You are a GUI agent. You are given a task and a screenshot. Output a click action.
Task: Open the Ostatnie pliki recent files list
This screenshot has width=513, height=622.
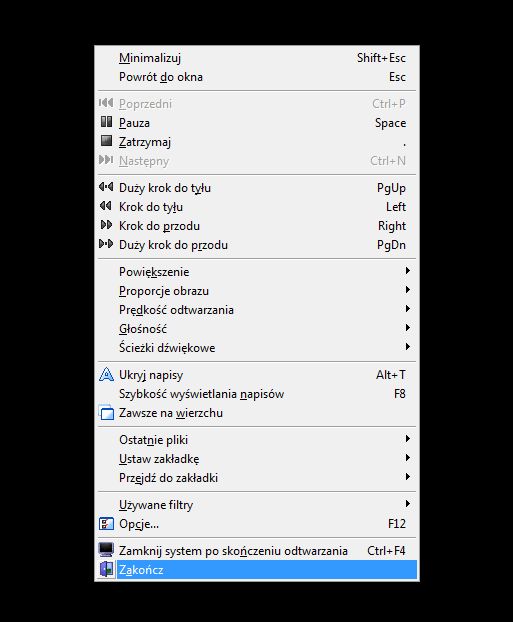257,440
